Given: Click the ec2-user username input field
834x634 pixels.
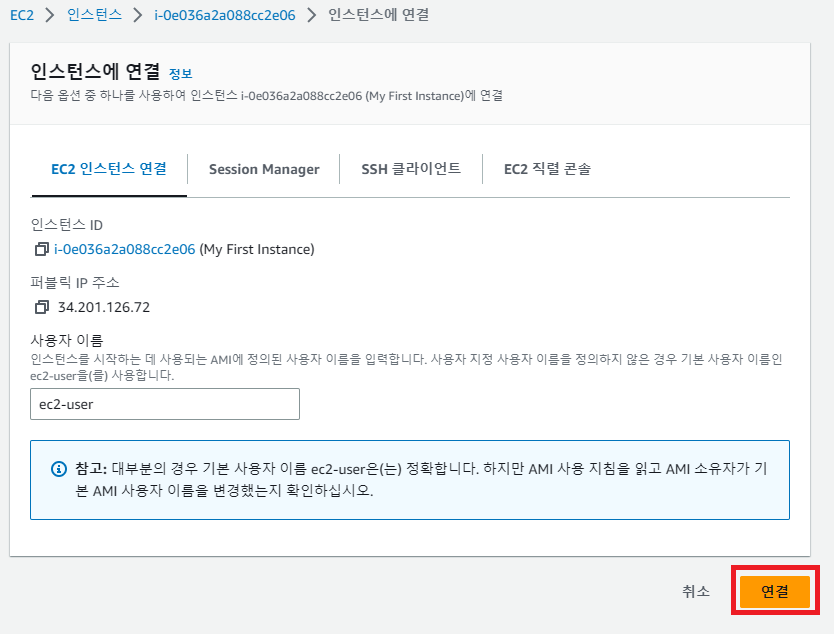Looking at the screenshot, I should (x=165, y=404).
